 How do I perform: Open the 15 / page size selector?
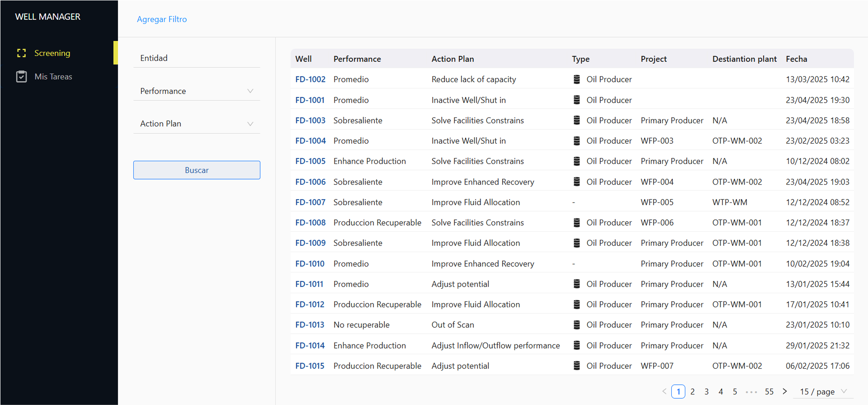tap(823, 391)
